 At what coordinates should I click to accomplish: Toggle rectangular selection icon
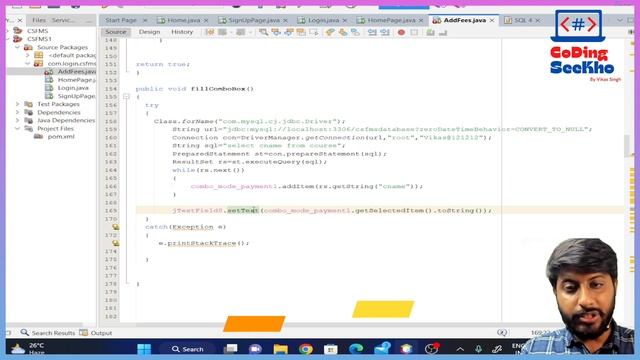(x=314, y=32)
